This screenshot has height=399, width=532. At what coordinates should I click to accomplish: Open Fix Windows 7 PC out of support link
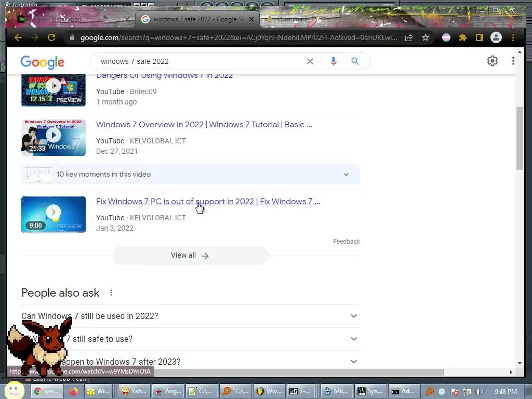tap(208, 202)
